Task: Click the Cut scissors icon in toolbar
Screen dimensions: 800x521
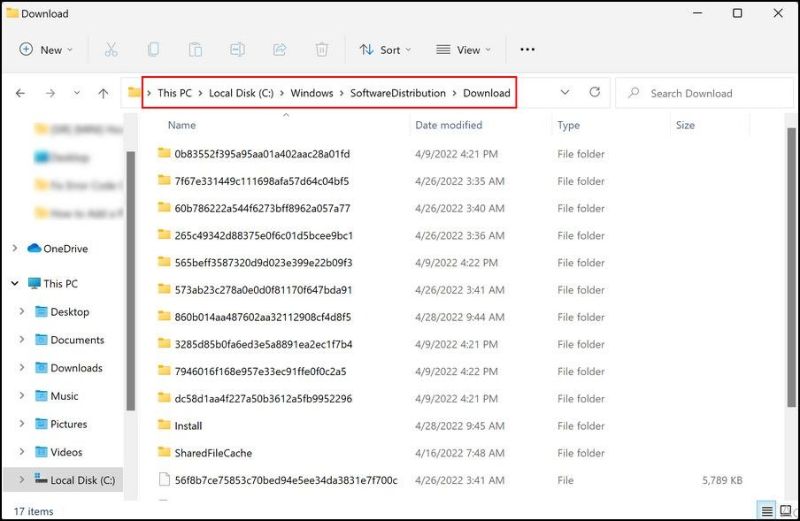Action: [x=111, y=49]
